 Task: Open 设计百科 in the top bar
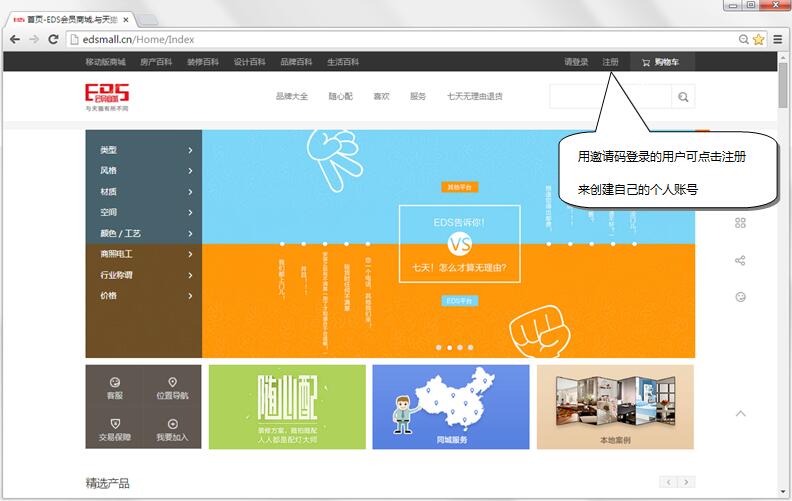pos(250,62)
